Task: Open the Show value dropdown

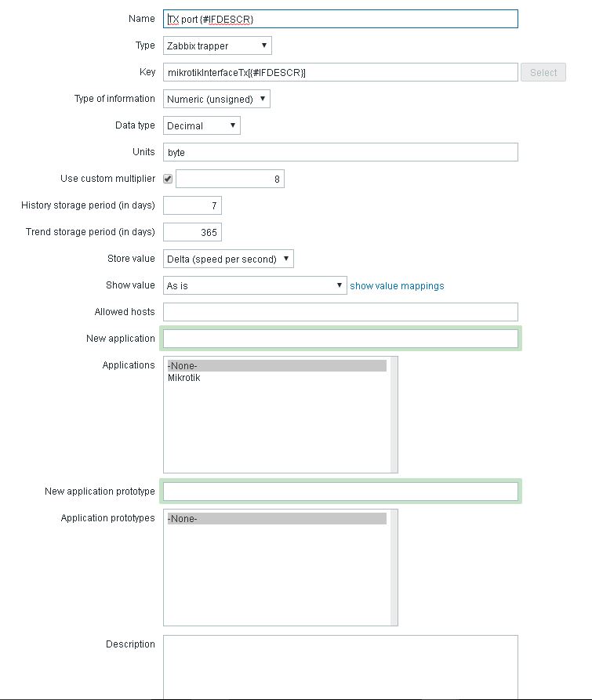Action: [x=255, y=285]
